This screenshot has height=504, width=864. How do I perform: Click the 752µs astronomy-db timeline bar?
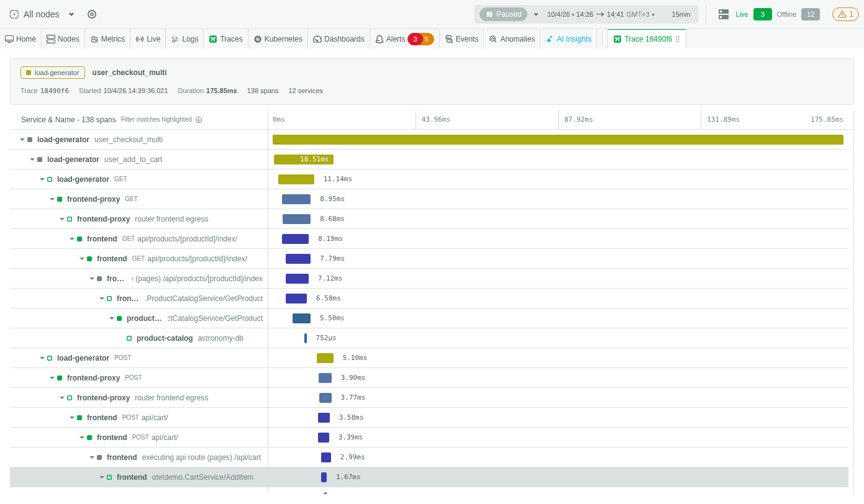306,338
